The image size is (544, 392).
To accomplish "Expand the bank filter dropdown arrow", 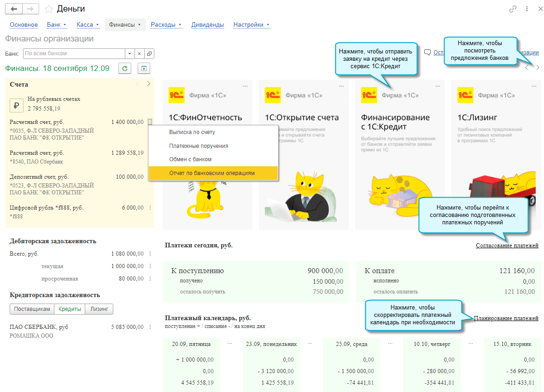I will (x=129, y=54).
